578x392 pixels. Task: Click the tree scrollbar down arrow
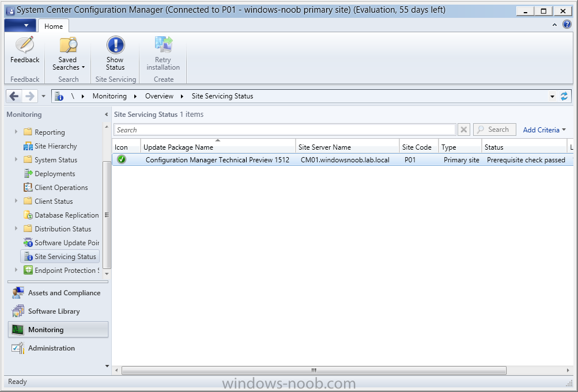point(107,273)
